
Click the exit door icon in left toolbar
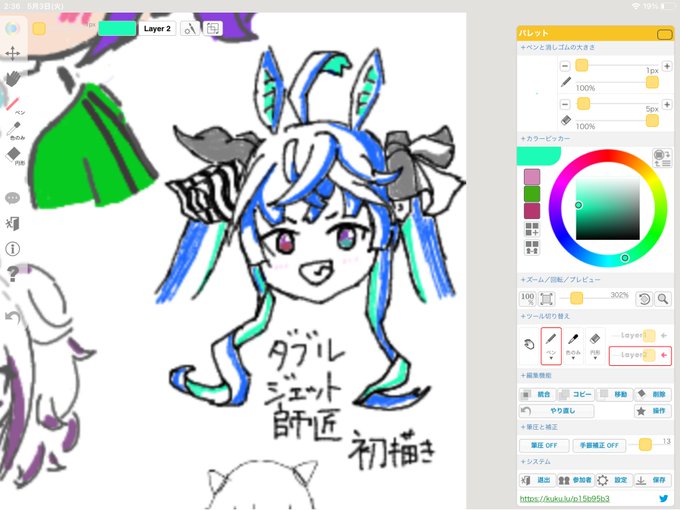click(13, 223)
